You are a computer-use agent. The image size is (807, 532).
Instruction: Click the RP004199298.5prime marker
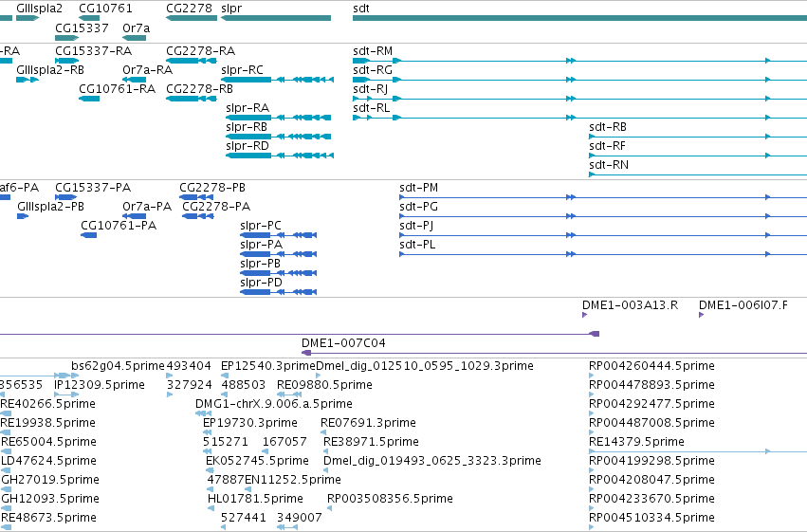coord(592,470)
